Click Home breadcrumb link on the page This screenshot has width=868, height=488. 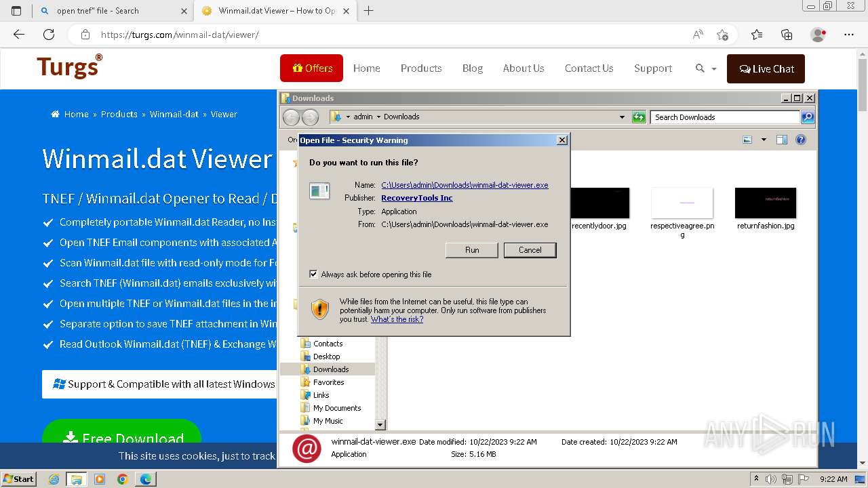click(76, 114)
